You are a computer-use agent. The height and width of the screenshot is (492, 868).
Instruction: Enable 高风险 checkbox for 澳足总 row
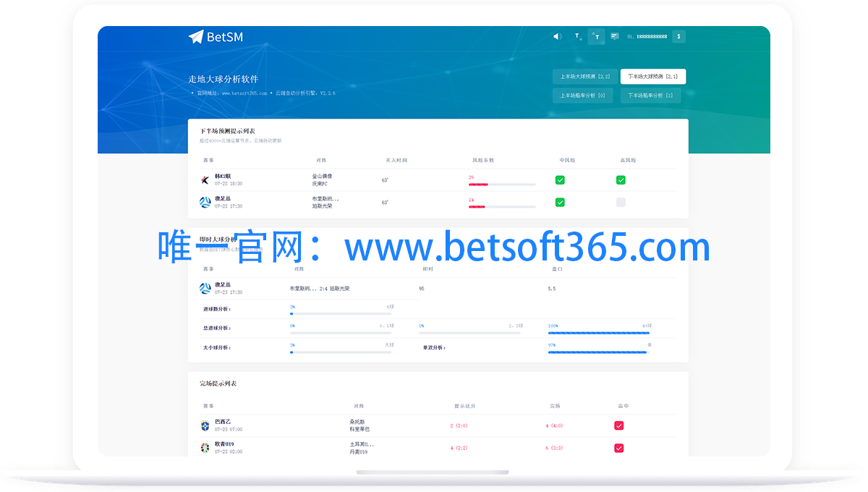621,203
